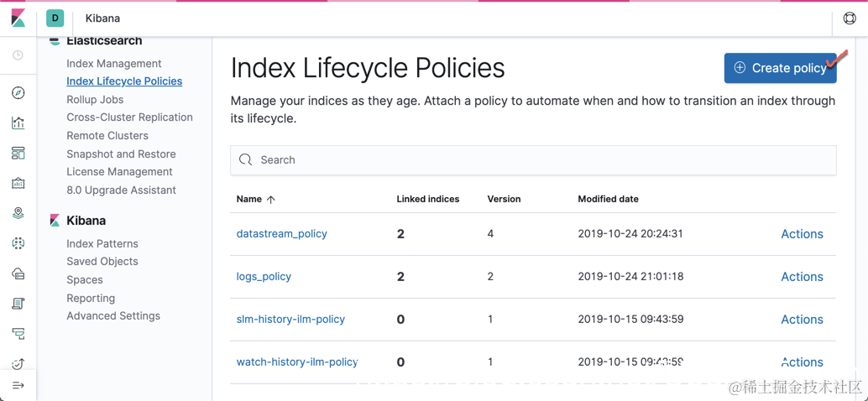
Task: Open Actions menu for slm-history-ilm-policy
Action: pos(802,320)
